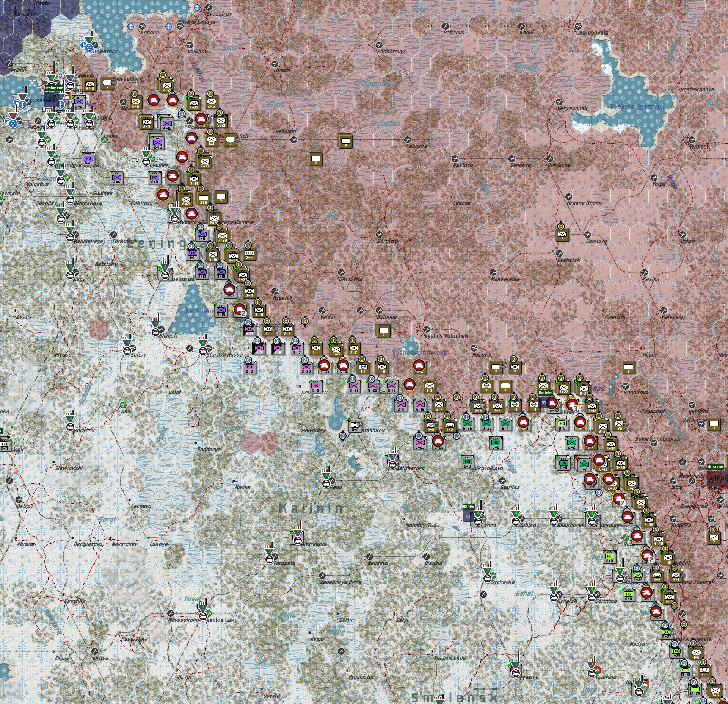Select the light green 9=29 division

pyautogui.click(x=638, y=576)
